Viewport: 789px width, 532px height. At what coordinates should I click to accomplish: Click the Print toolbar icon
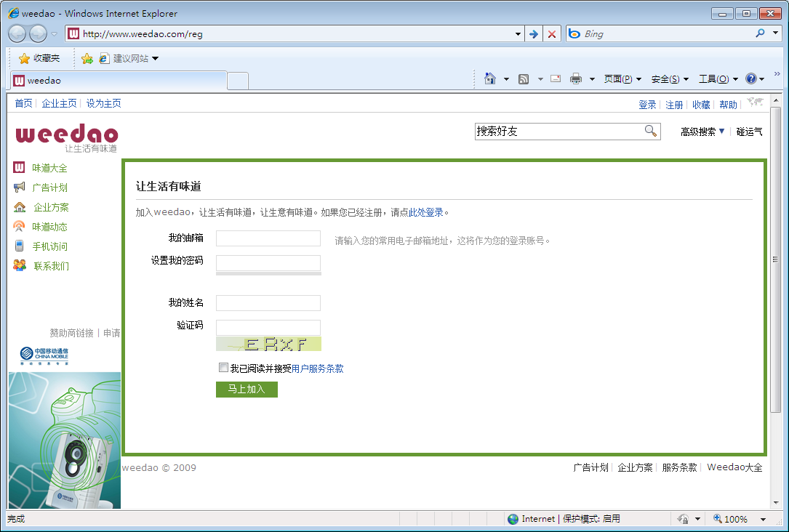576,78
